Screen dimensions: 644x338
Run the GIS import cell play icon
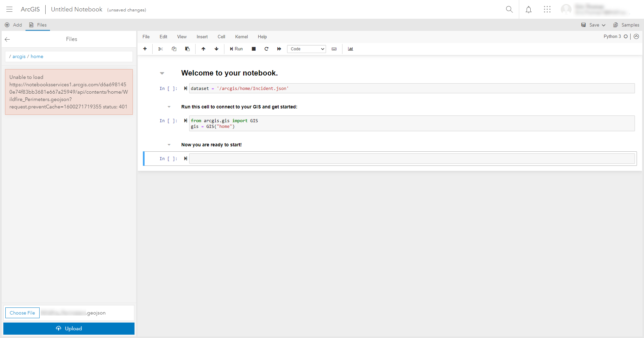[x=185, y=121]
